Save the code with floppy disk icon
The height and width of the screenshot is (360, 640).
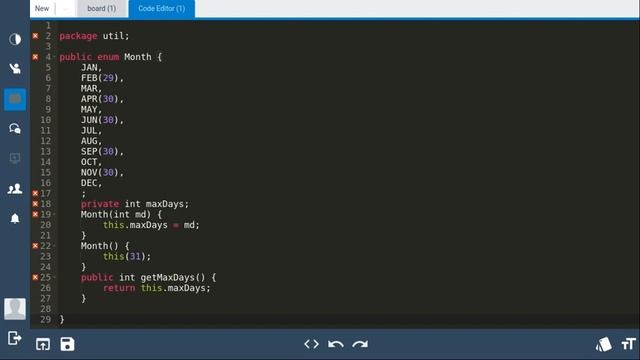[67, 344]
